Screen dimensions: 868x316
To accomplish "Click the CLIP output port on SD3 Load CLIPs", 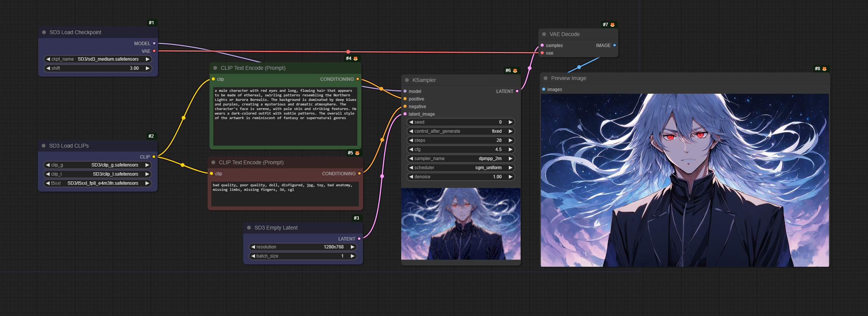I will [x=154, y=157].
